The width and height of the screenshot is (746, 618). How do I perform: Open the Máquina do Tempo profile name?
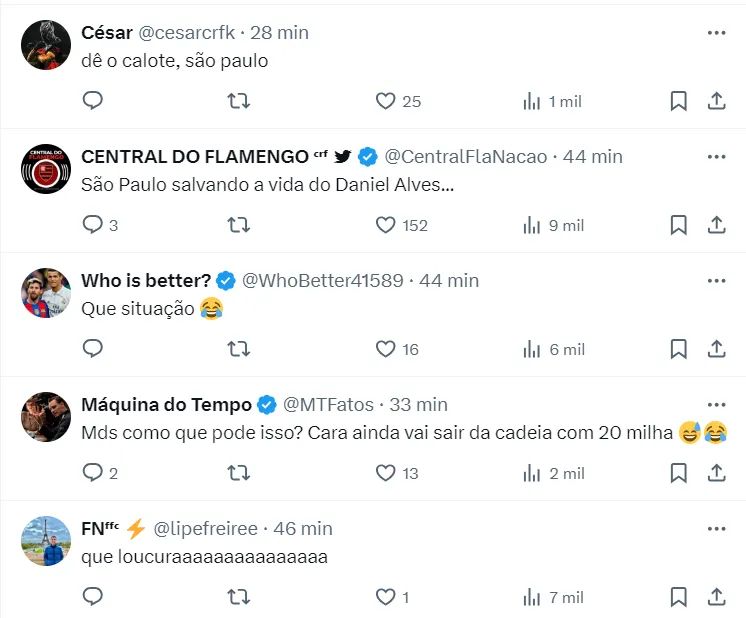(166, 404)
